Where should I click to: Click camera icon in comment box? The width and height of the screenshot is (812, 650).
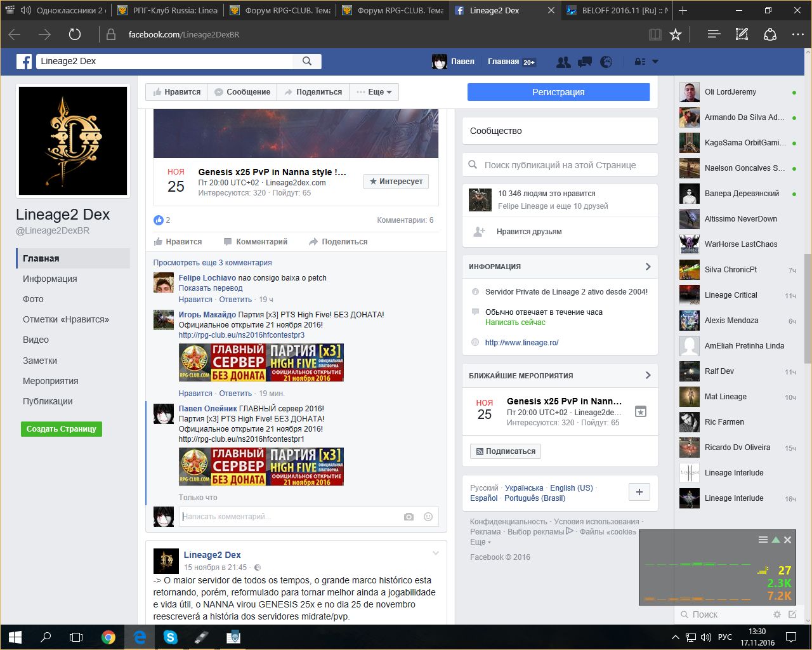tap(409, 517)
